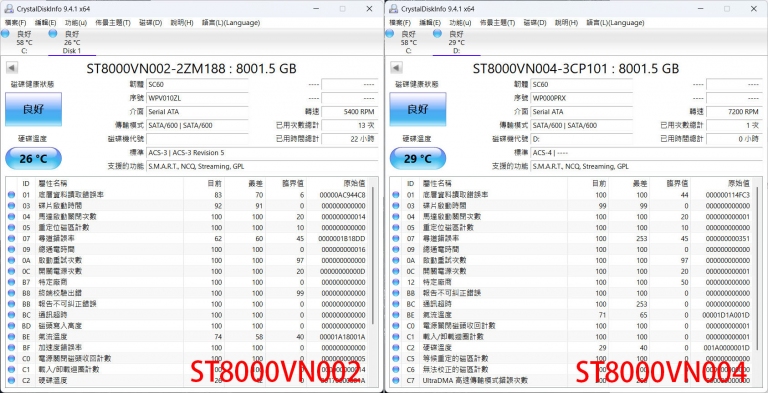Open 佈景主題(T) menu in left window
The height and width of the screenshot is (393, 768).
tap(113, 23)
